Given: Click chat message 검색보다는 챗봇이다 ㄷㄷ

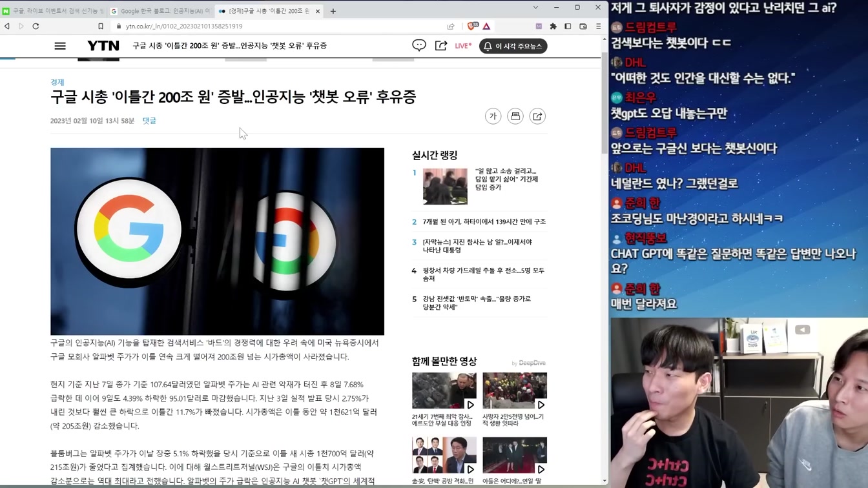Looking at the screenshot, I should click(671, 43).
